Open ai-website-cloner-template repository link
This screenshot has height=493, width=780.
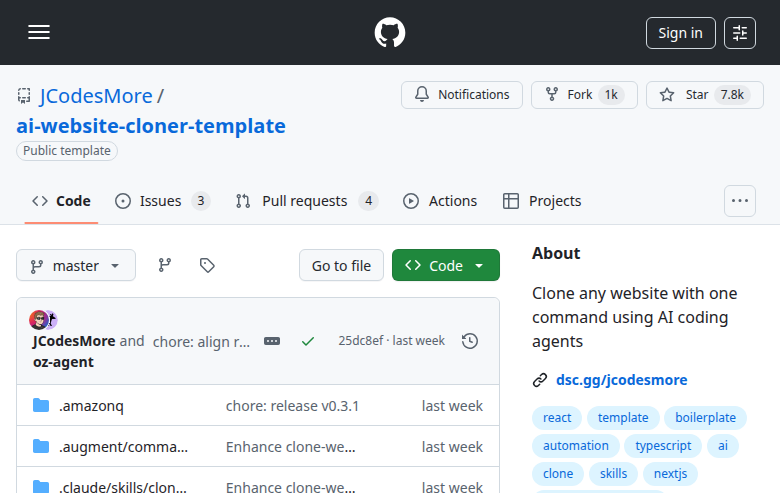(151, 126)
